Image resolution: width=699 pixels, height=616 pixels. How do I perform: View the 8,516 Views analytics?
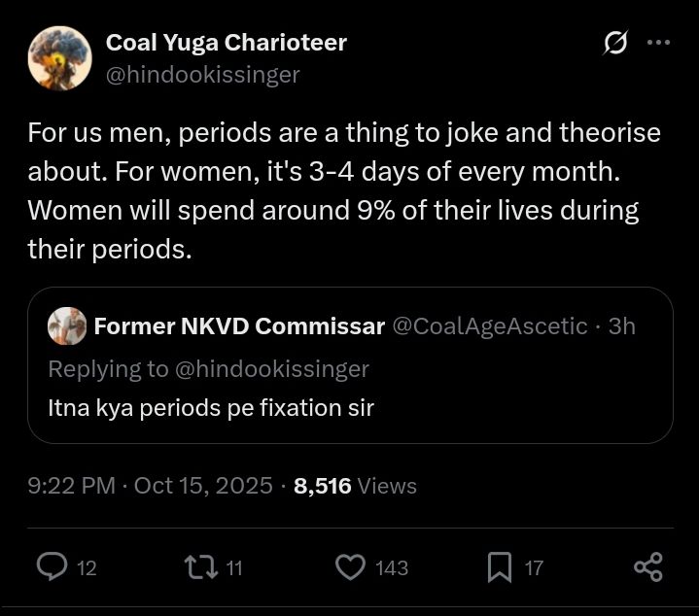tap(355, 486)
